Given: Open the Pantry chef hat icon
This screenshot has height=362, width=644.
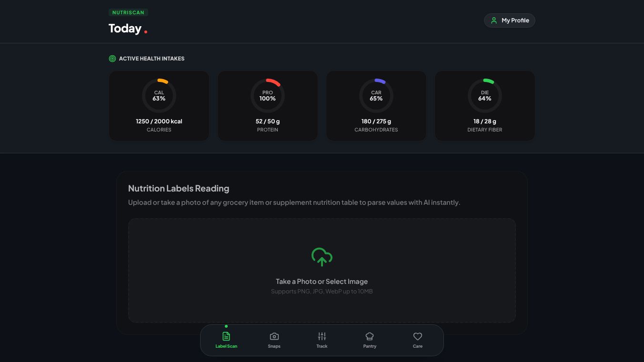Looking at the screenshot, I should [x=370, y=336].
